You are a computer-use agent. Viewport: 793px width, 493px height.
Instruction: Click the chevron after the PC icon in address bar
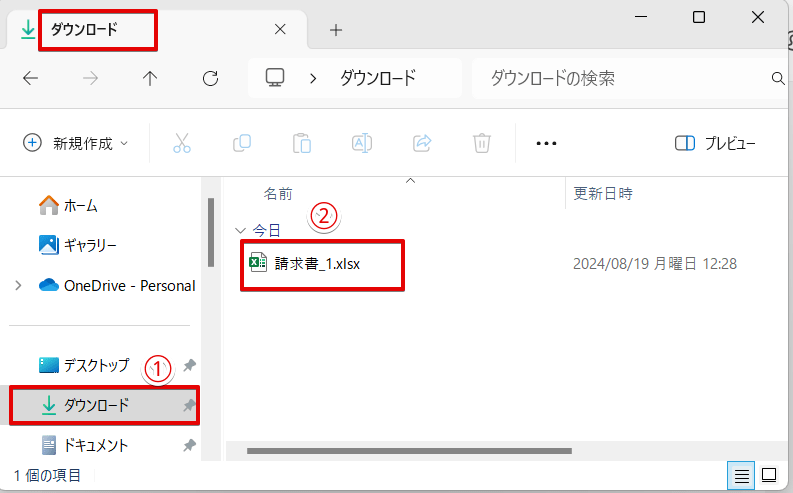pyautogui.click(x=313, y=78)
